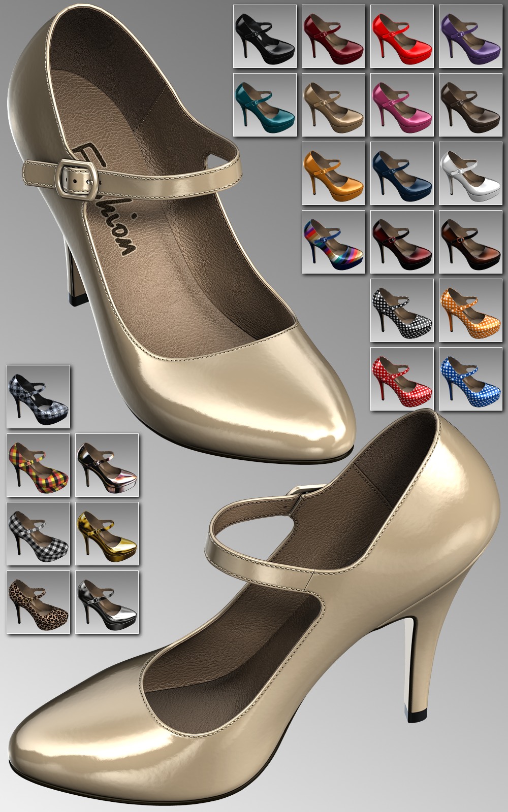Select the bright red shoe thumbnail

[402, 36]
